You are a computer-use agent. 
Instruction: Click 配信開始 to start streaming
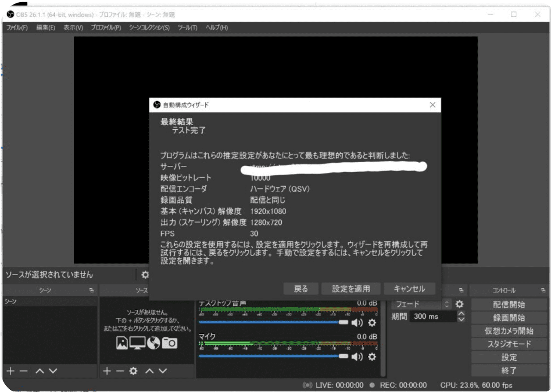(509, 305)
